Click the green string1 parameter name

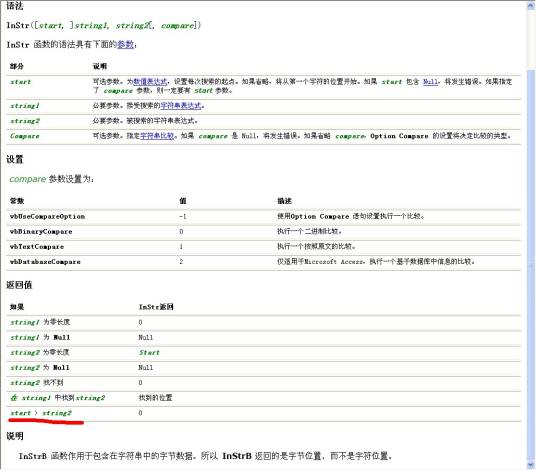(x=25, y=106)
